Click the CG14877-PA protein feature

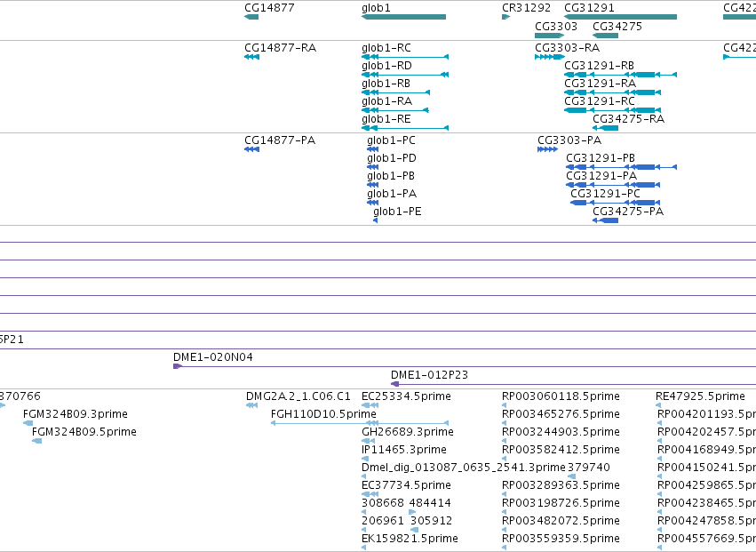[251, 149]
